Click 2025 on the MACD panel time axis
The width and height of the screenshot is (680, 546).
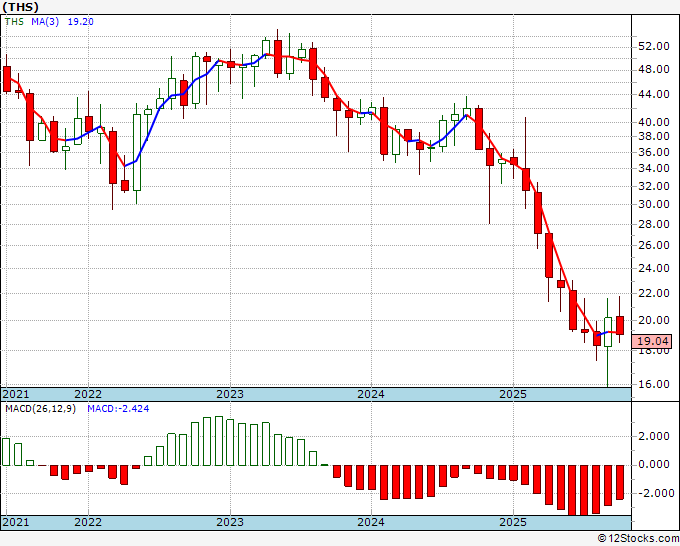[513, 522]
